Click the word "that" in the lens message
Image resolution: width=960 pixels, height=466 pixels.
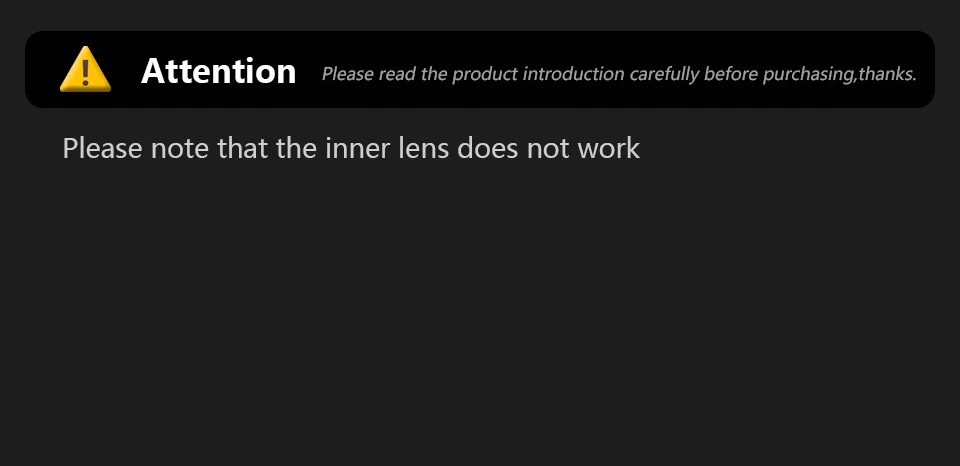(239, 149)
